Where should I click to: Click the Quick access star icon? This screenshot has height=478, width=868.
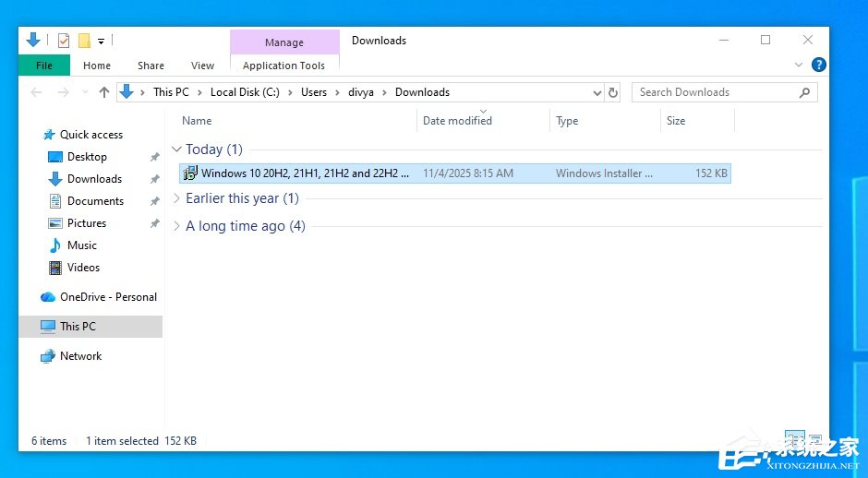click(49, 135)
